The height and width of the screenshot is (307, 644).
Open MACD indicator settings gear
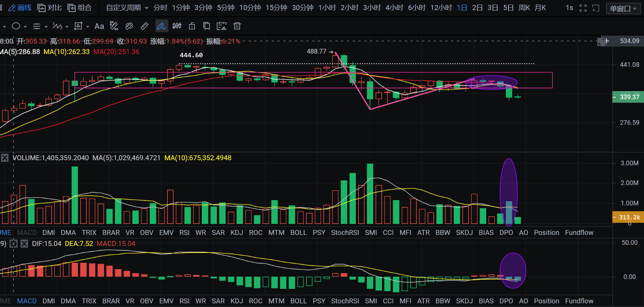14,244
